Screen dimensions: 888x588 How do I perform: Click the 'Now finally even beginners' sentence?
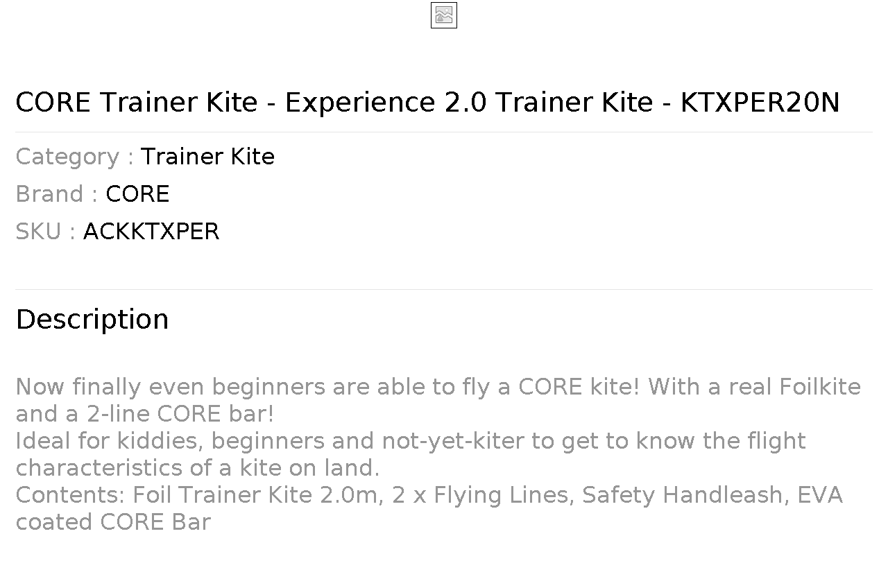[x=438, y=386]
